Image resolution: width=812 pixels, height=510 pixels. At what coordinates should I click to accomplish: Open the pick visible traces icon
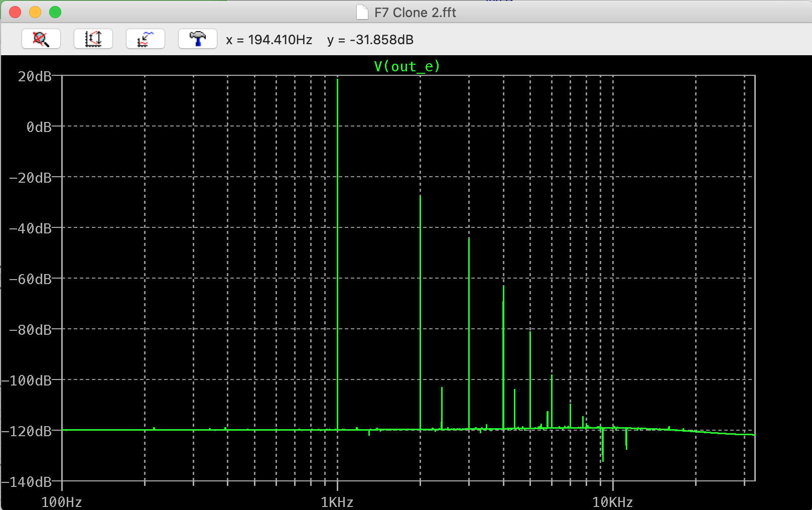146,39
